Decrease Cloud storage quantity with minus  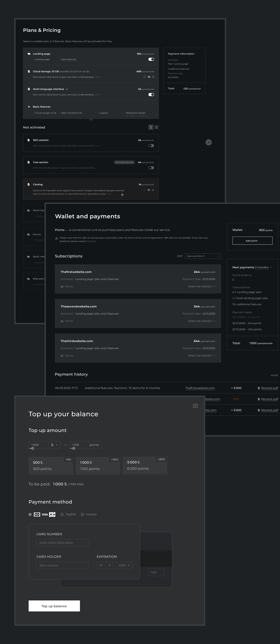click(145, 77)
